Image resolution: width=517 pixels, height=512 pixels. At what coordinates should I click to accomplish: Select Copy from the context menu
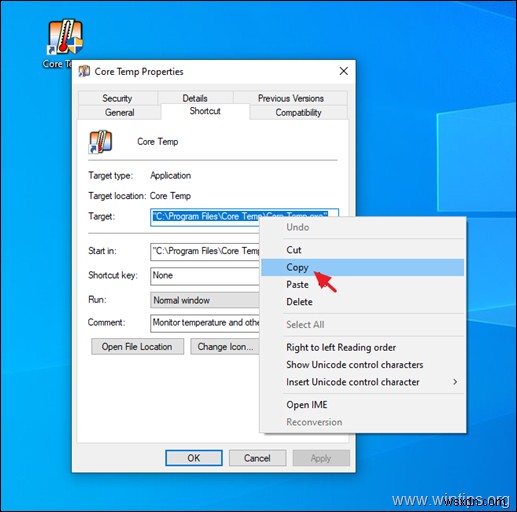click(362, 267)
